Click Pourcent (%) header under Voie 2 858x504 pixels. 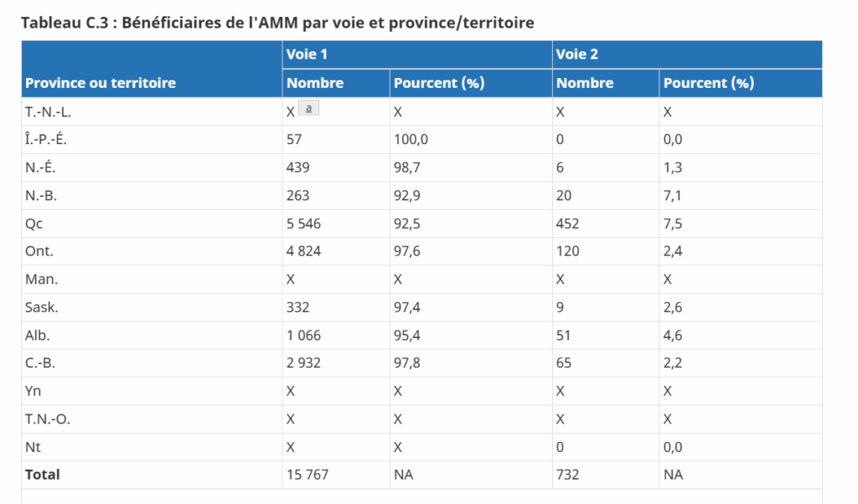point(709,83)
